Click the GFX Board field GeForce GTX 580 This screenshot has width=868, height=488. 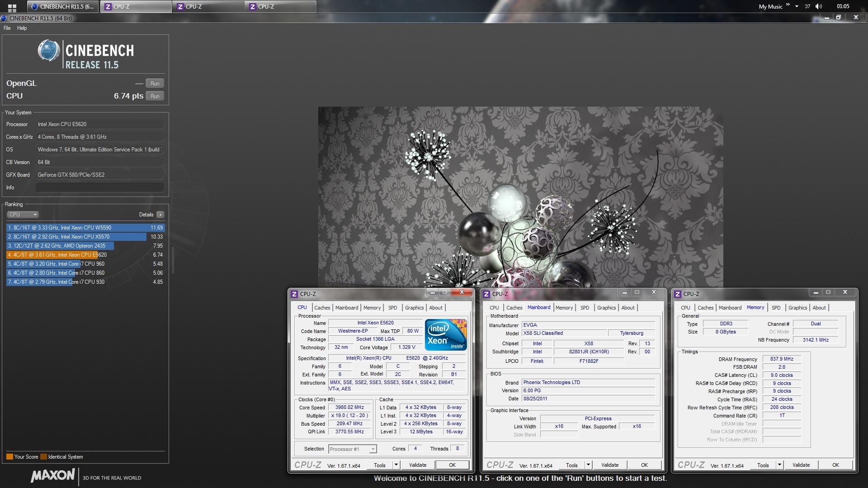[100, 175]
